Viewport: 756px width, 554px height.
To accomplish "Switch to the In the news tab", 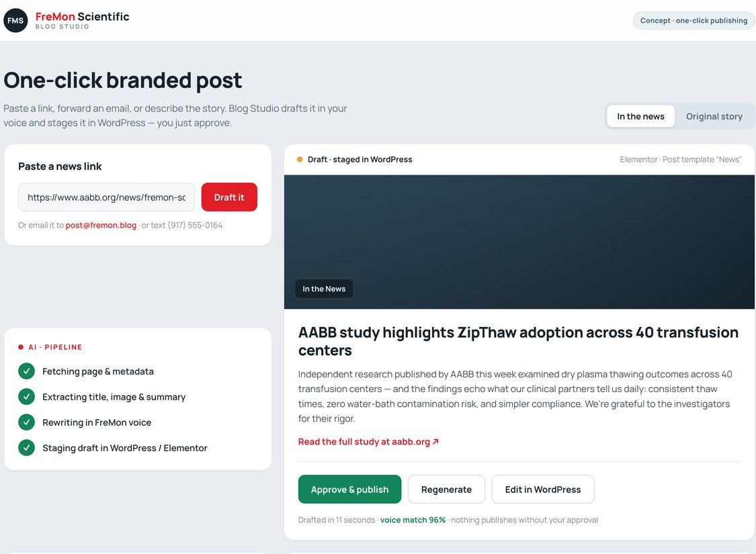I will (640, 116).
